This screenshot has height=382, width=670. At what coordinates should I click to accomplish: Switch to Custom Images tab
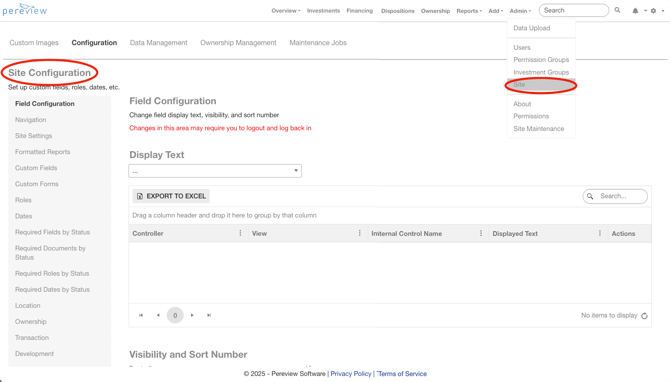34,43
